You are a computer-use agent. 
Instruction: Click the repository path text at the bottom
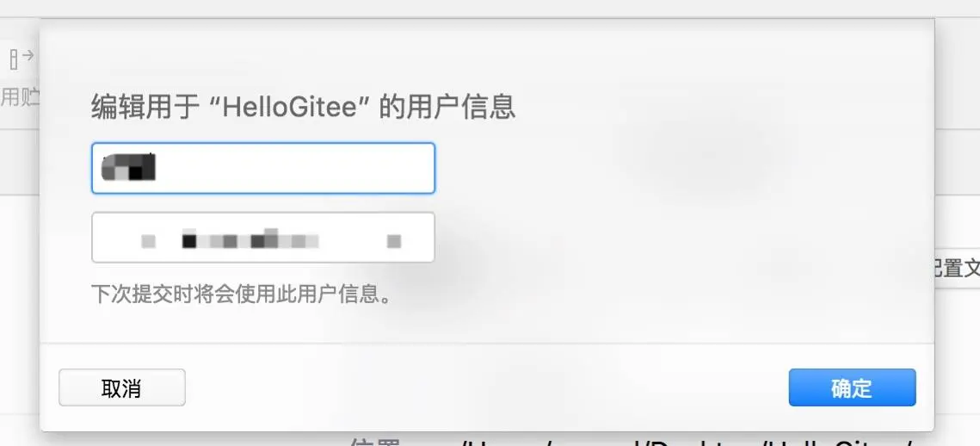click(x=687, y=443)
